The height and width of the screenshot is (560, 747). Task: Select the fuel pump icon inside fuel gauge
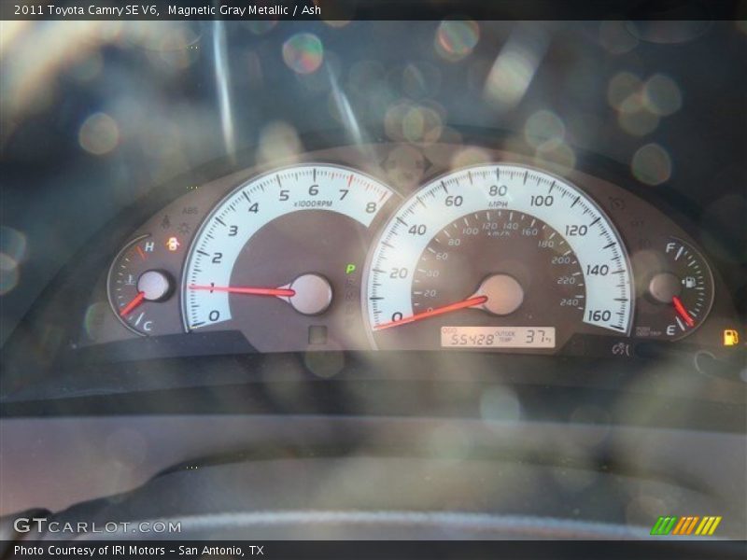689,282
